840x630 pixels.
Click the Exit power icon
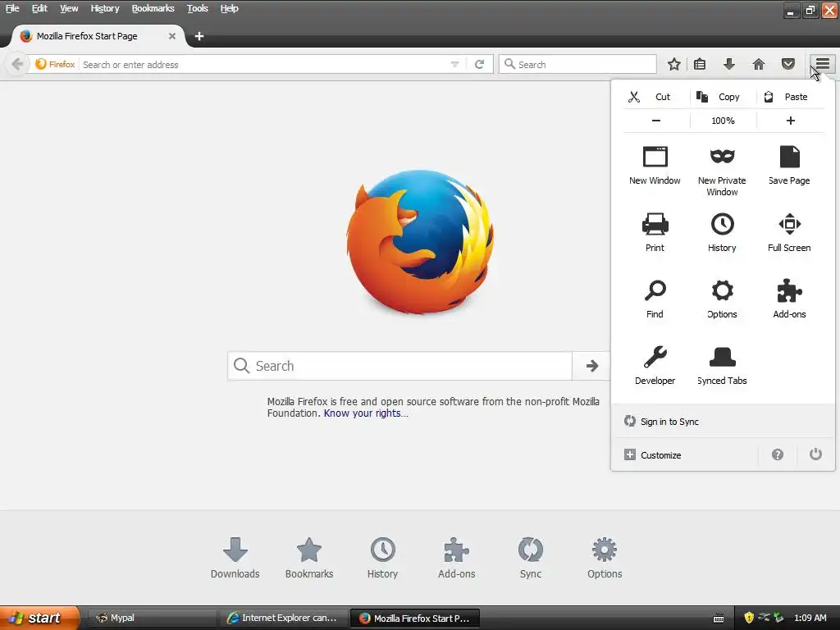pos(815,454)
